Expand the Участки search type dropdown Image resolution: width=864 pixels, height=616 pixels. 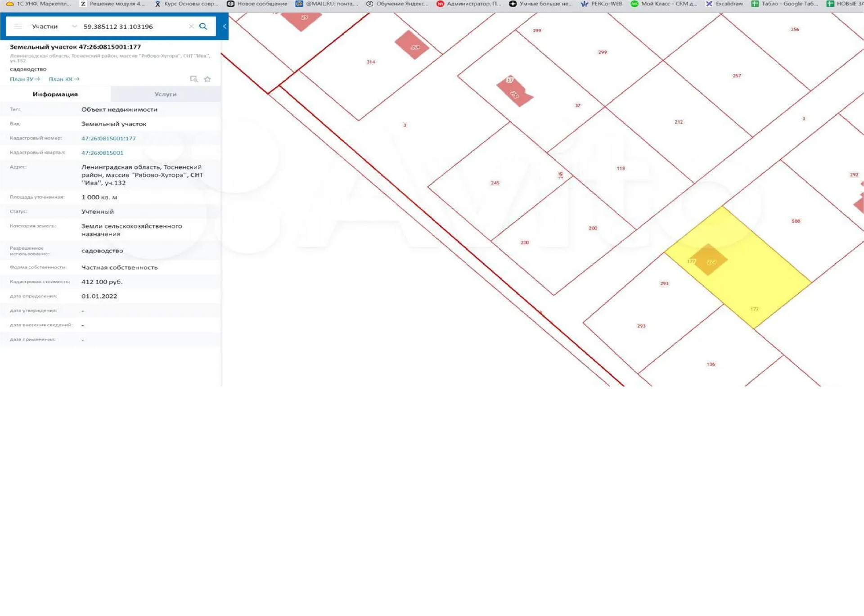(x=74, y=27)
